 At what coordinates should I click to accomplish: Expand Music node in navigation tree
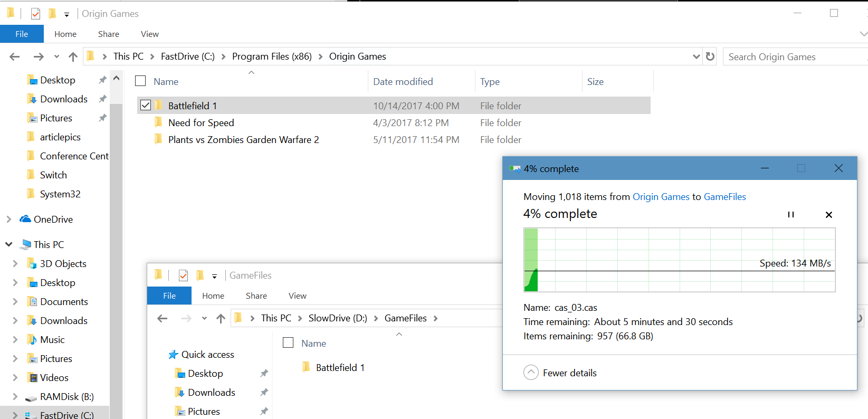[15, 339]
